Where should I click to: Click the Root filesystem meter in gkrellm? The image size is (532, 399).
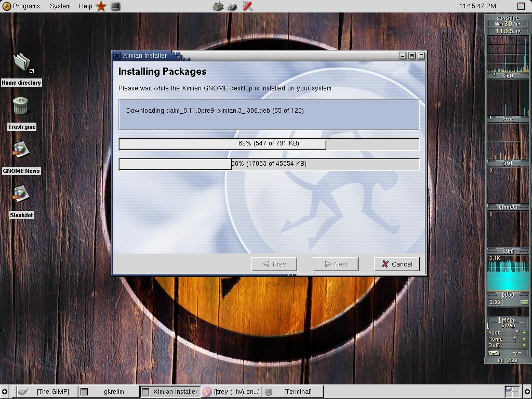(508, 333)
